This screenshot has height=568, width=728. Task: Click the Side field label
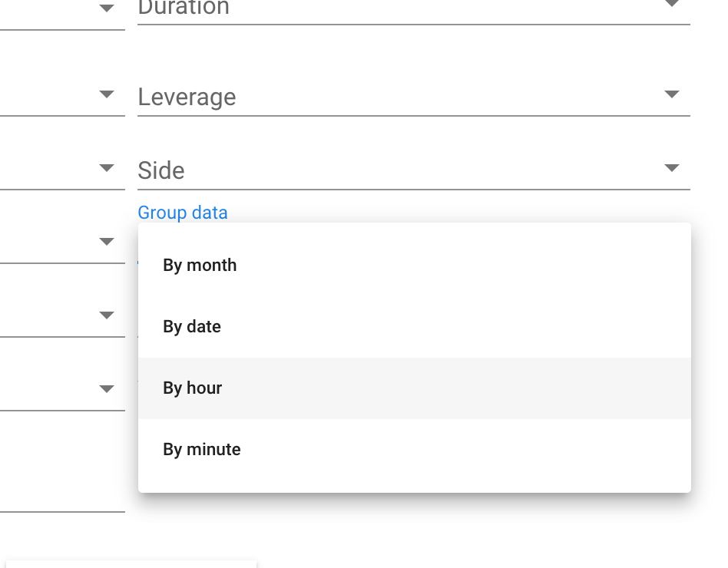coord(161,170)
